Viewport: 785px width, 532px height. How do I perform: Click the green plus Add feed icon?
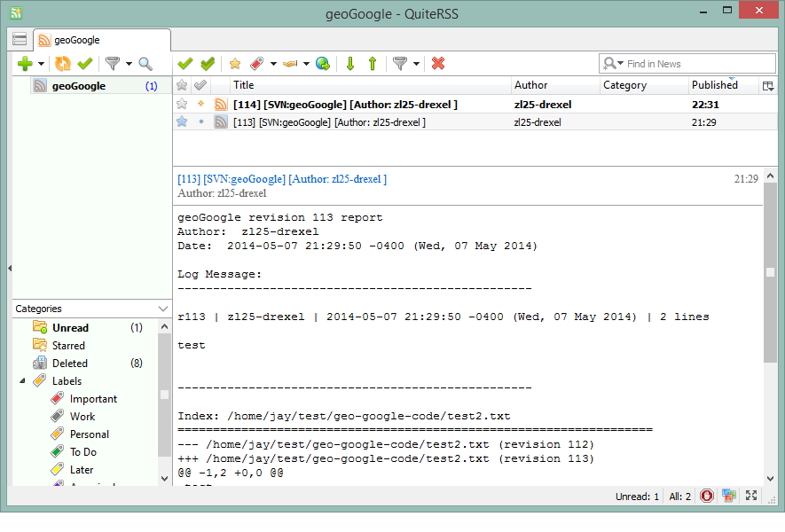tap(25, 64)
